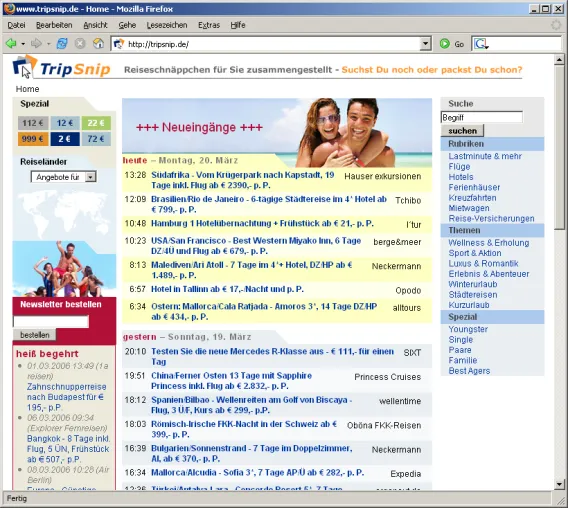Open the Extras menu

209,25
